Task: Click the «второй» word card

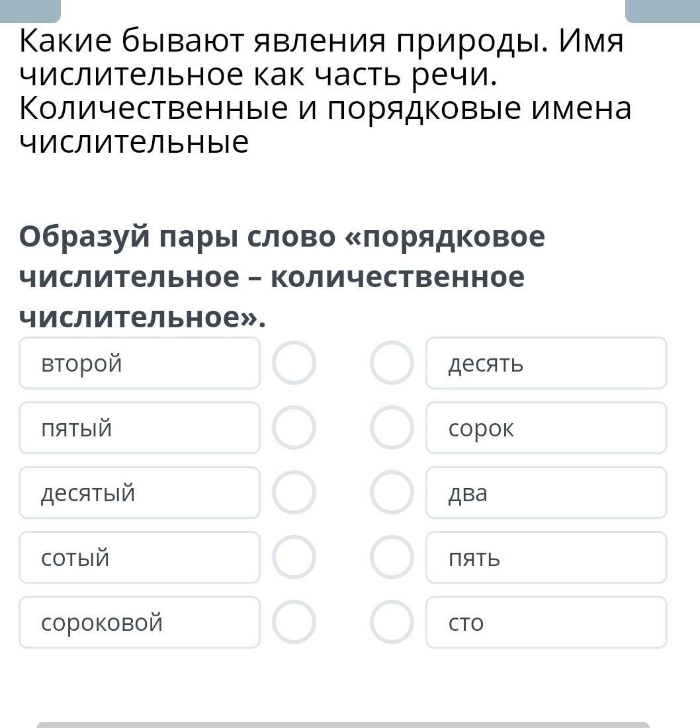Action: [140, 363]
